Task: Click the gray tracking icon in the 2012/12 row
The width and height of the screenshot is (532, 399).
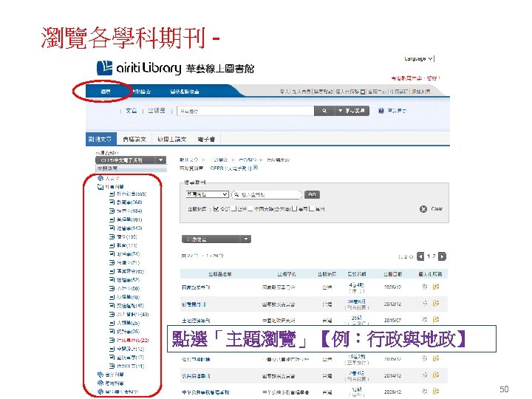Action: click(x=424, y=303)
